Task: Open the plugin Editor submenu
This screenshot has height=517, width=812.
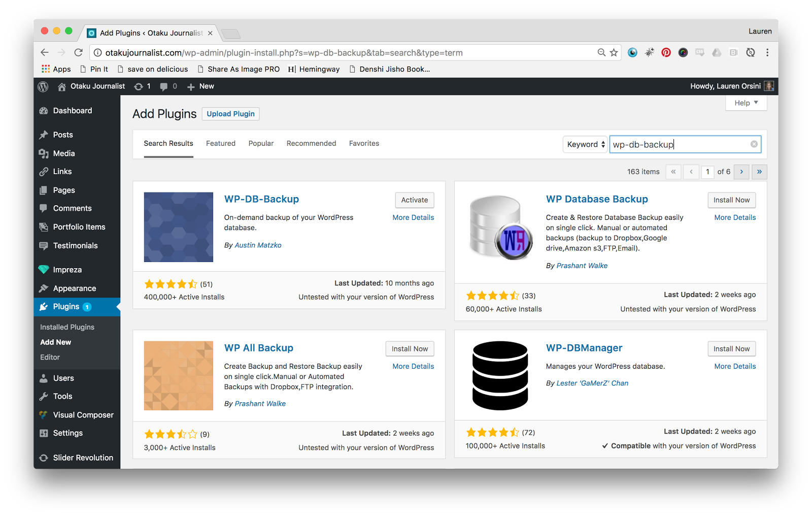Action: (x=50, y=358)
